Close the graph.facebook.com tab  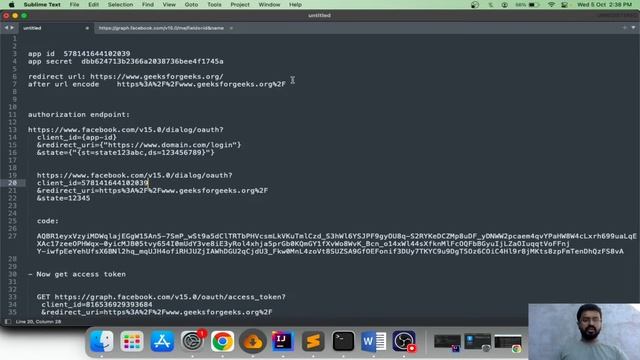coord(231,28)
